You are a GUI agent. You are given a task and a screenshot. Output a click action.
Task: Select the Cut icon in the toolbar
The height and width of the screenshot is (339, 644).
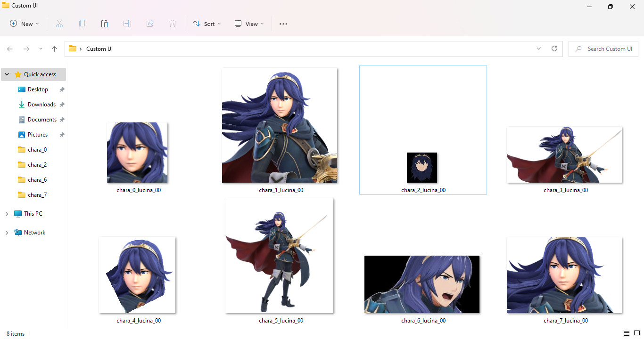[59, 23]
